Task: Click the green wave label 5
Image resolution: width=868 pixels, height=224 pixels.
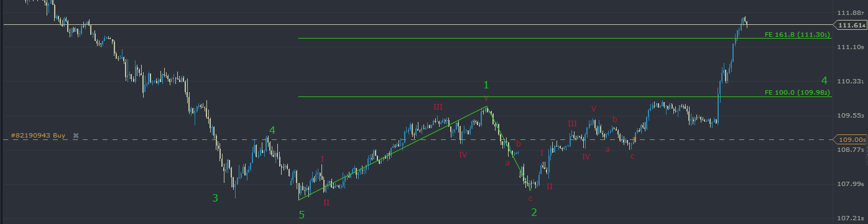Action: pos(302,215)
